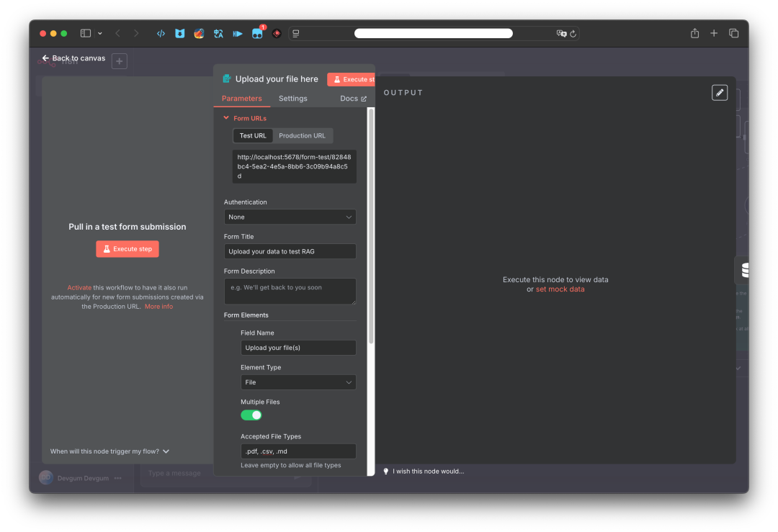Toggle the Multiple Files switch off
778x532 pixels.
click(251, 415)
